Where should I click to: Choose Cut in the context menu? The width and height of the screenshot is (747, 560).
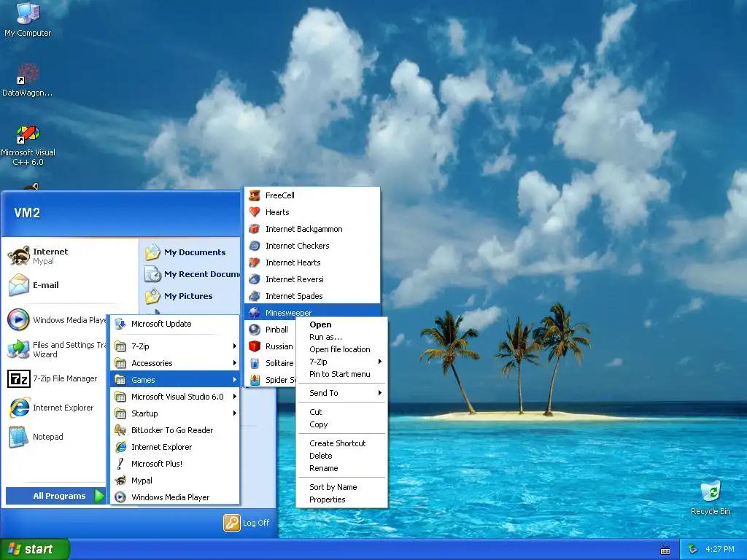pyautogui.click(x=341, y=412)
